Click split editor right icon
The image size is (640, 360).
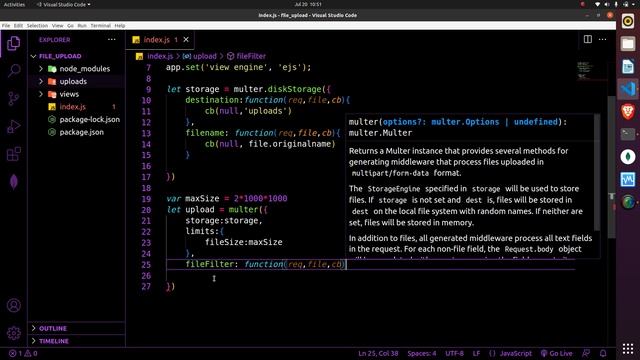click(x=588, y=39)
